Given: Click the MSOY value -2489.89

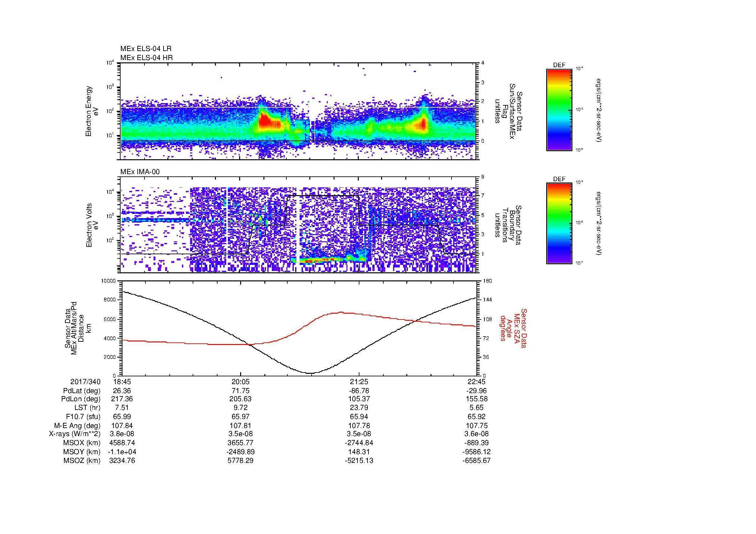Looking at the screenshot, I should (x=241, y=452).
